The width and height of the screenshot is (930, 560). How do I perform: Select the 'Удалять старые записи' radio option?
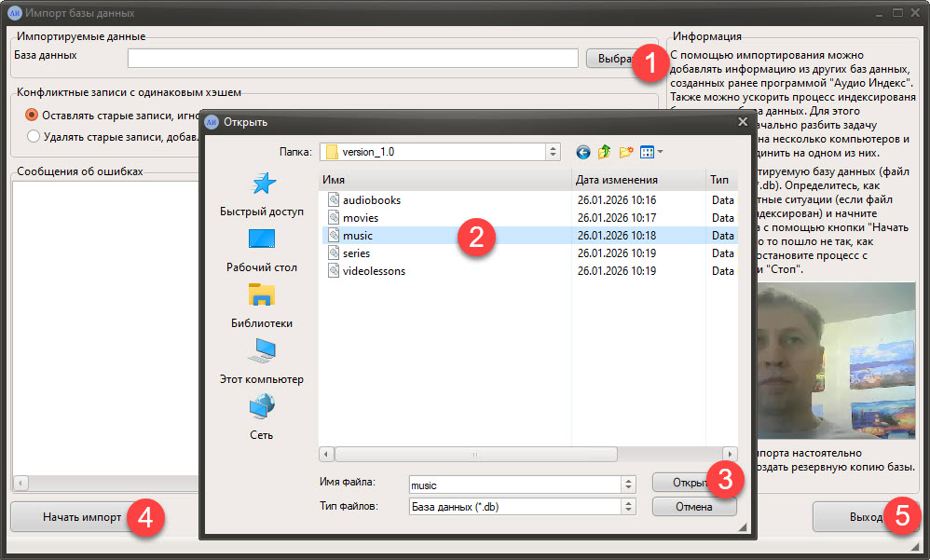click(x=34, y=136)
